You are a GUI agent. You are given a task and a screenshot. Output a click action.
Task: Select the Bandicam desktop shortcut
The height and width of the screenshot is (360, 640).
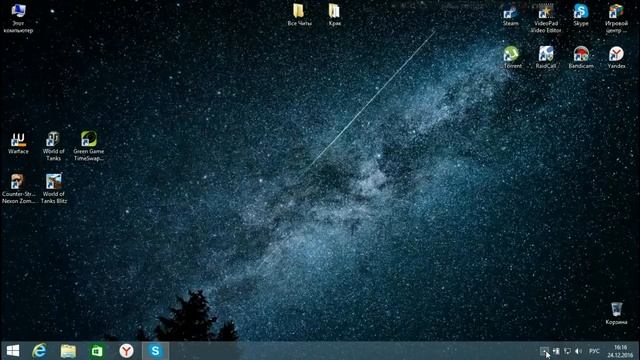click(581, 57)
